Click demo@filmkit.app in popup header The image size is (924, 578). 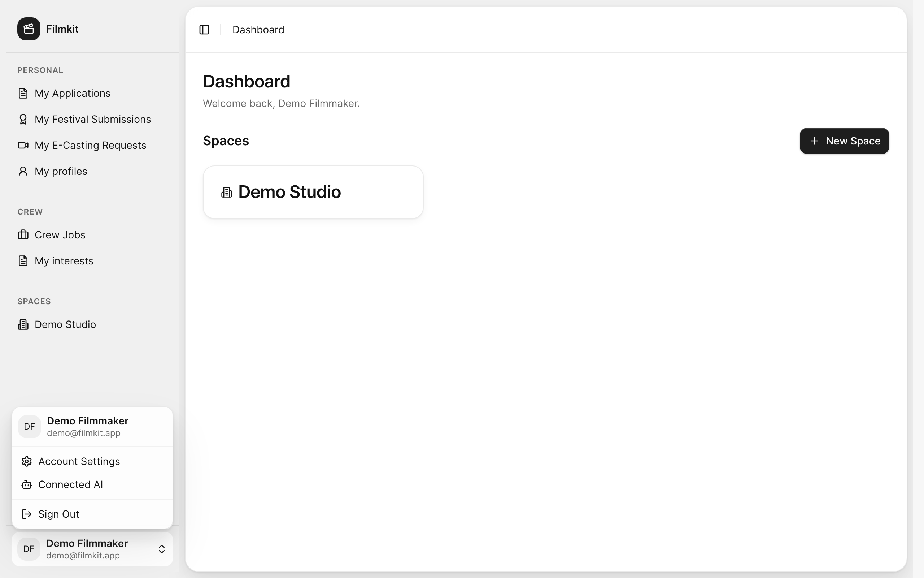(x=84, y=433)
